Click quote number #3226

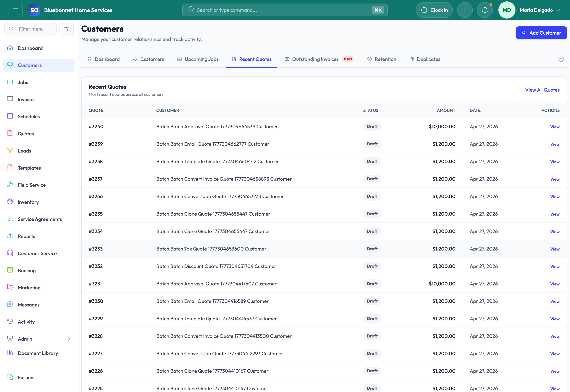pyautogui.click(x=96, y=371)
